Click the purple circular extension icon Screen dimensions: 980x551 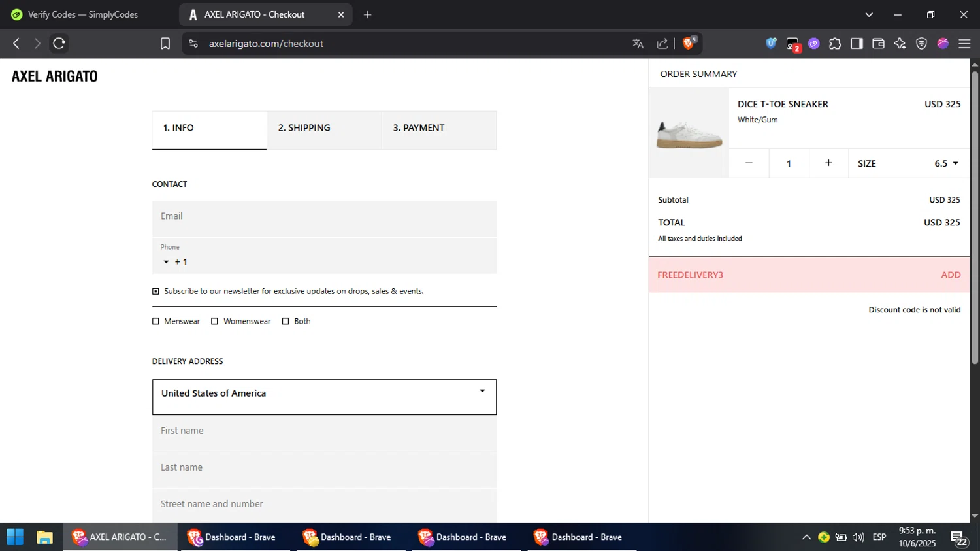(814, 44)
